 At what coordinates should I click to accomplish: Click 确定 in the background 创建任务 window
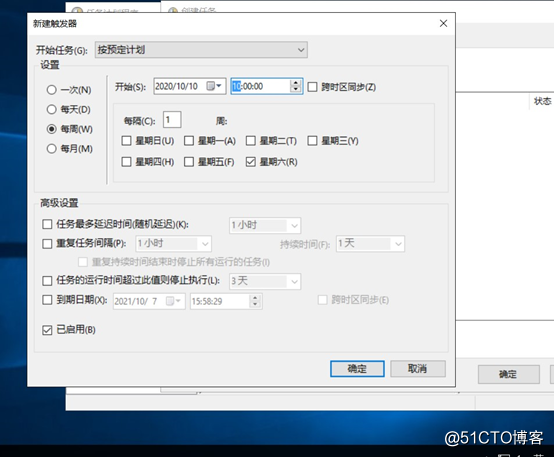(x=508, y=374)
